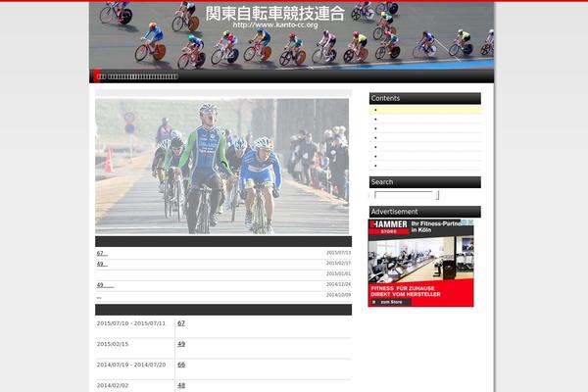This screenshot has width=588, height=392.
Task: Click the zum Store button in the ad
Action: click(x=390, y=302)
